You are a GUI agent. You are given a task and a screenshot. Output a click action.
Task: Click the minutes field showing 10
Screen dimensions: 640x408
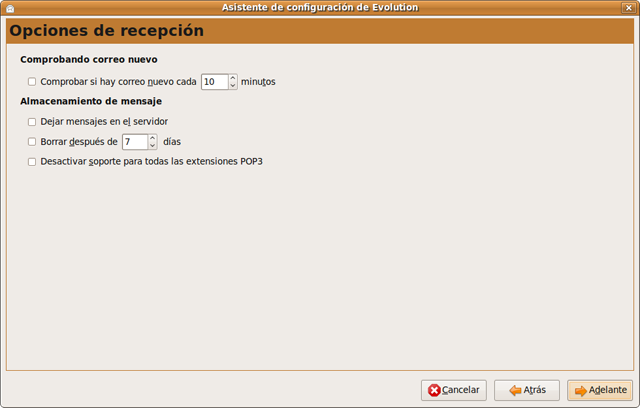(x=213, y=82)
